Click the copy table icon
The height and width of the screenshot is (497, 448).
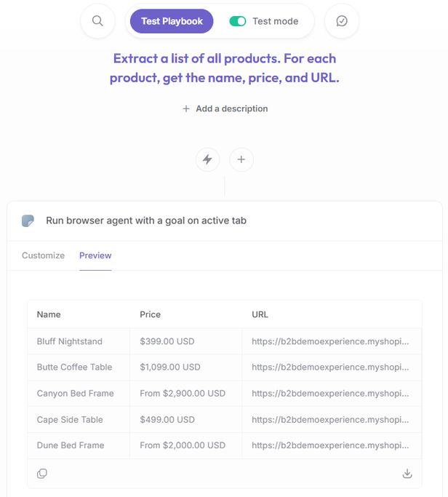[42, 474]
